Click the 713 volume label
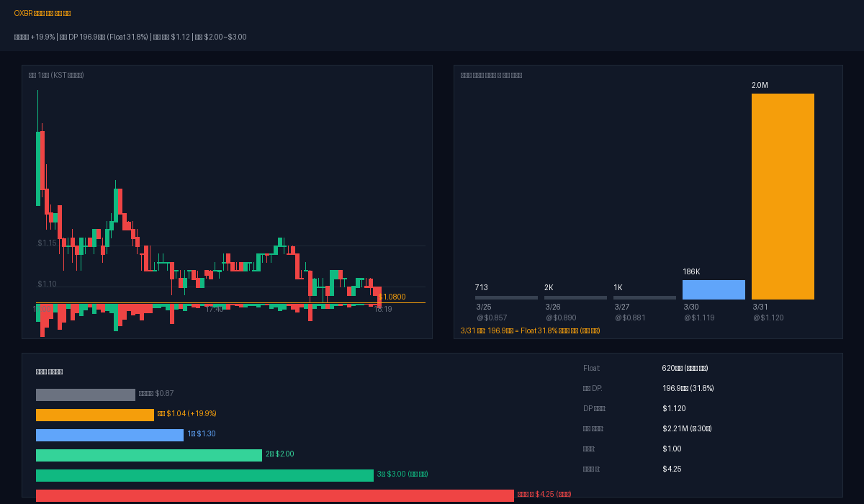 (482, 287)
